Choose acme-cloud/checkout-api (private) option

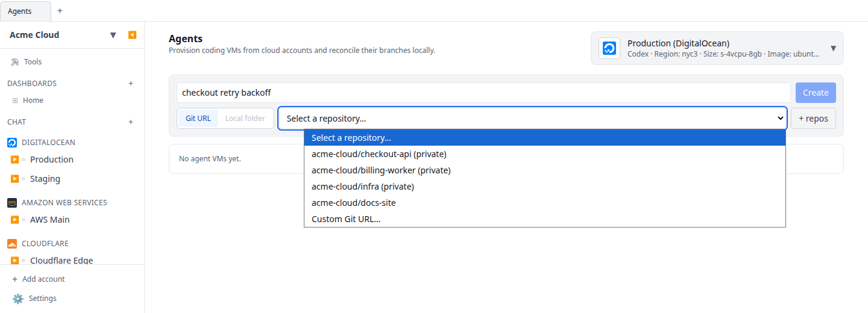click(x=545, y=154)
